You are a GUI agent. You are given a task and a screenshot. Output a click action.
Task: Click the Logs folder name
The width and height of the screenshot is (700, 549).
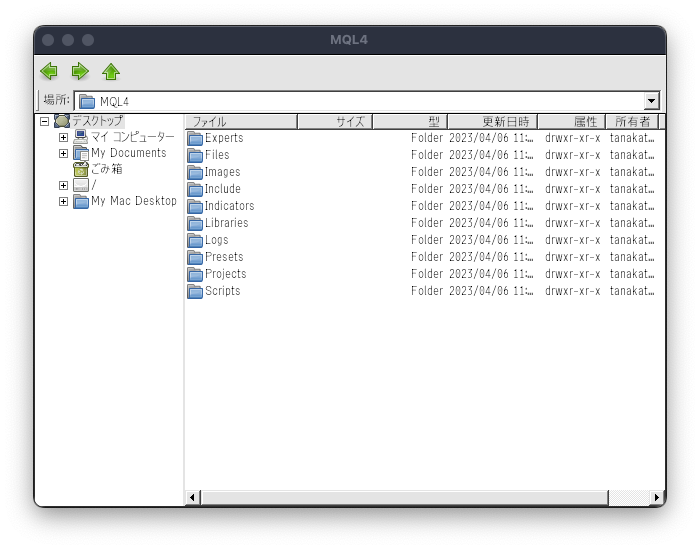point(217,240)
